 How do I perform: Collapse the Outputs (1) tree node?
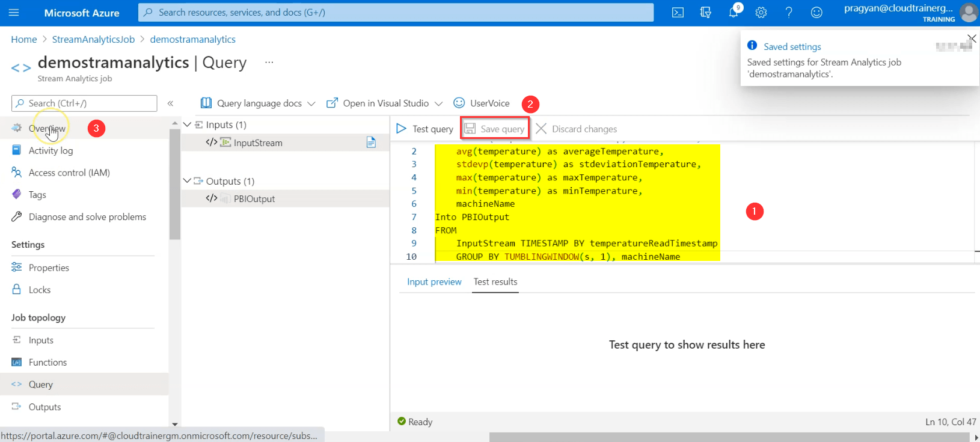coord(187,181)
